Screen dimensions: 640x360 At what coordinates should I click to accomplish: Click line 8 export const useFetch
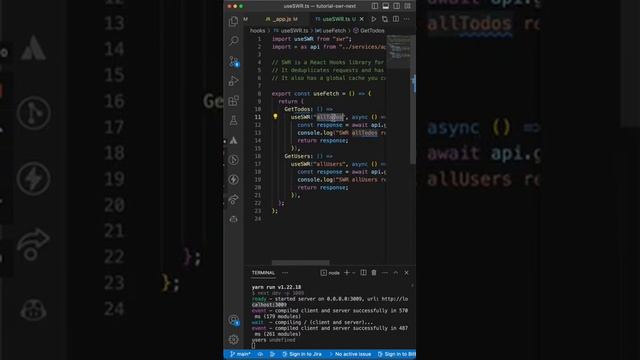[x=322, y=94]
